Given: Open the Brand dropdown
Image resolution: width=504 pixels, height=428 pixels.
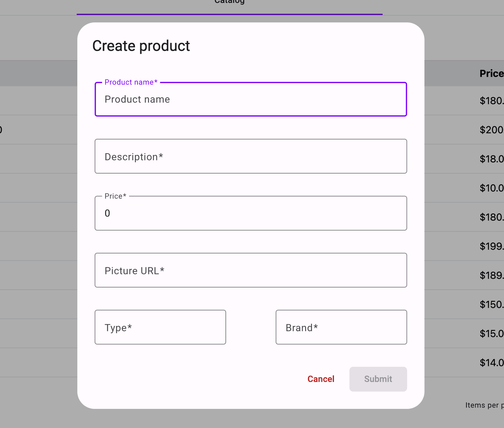Looking at the screenshot, I should (341, 327).
